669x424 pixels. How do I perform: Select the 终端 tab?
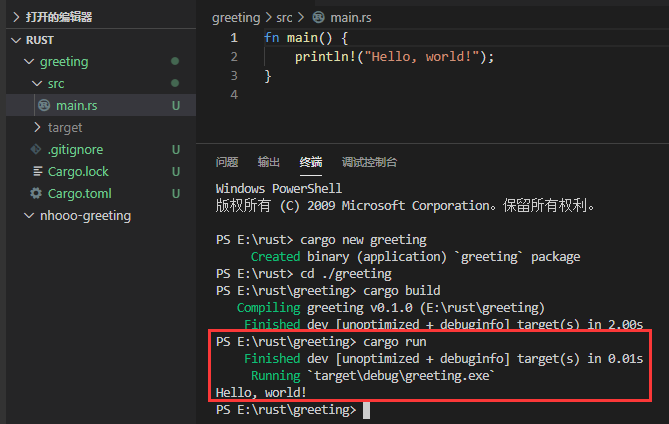tap(311, 162)
